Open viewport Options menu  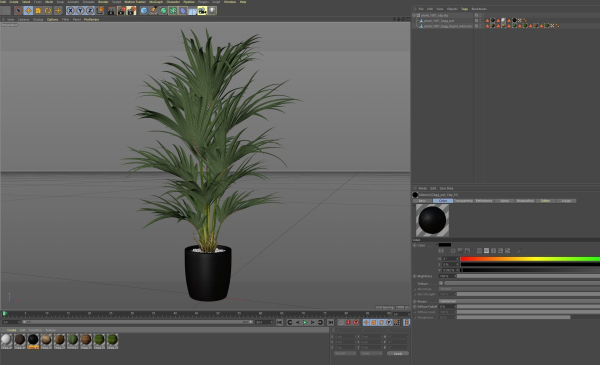[x=52, y=19]
